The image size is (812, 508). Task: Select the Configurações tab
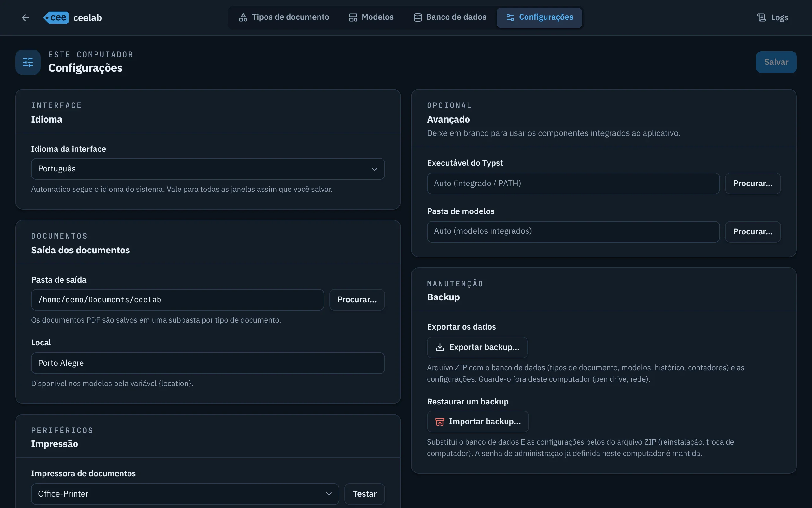coord(540,17)
